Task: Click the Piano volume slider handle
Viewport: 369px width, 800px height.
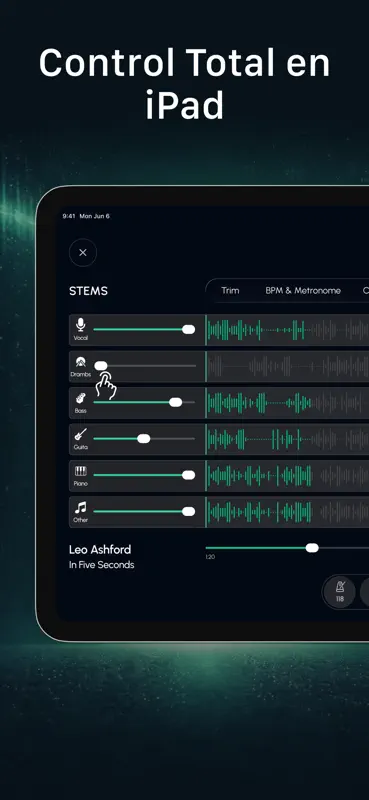Action: pyautogui.click(x=188, y=475)
